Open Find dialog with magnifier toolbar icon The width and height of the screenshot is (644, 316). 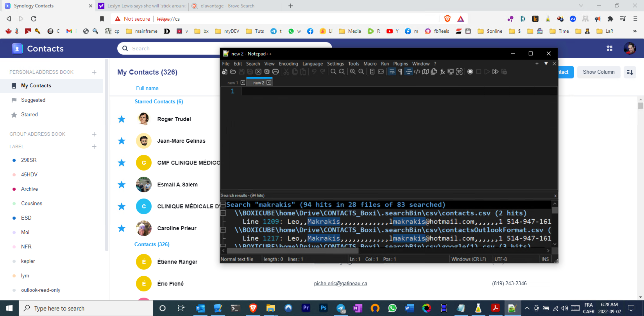point(333,72)
